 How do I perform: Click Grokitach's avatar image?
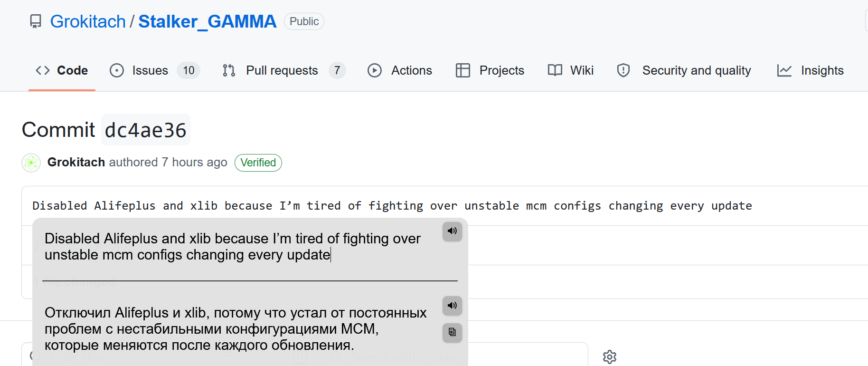tap(31, 163)
